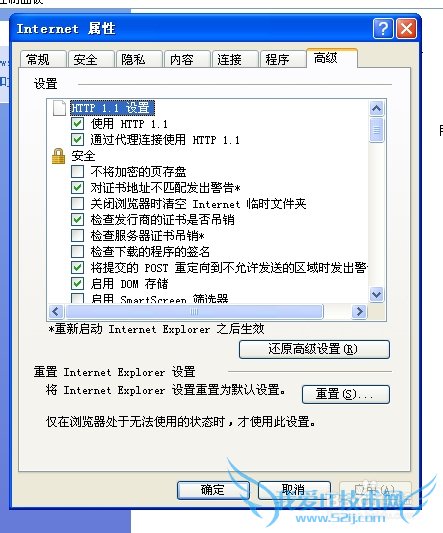Click the yellow padlock 安全 category icon
Image resolution: width=443 pixels, height=533 pixels.
point(58,156)
